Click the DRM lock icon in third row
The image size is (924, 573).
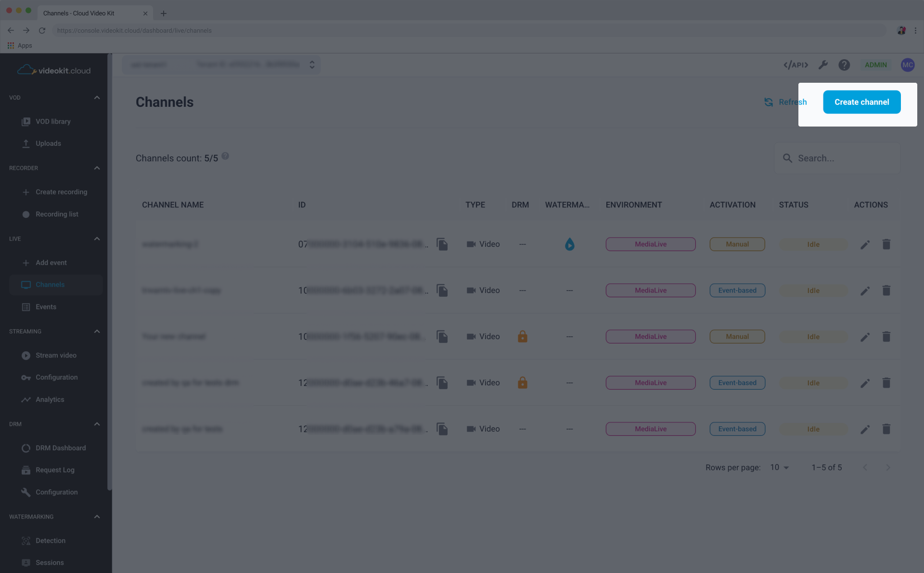[522, 337]
